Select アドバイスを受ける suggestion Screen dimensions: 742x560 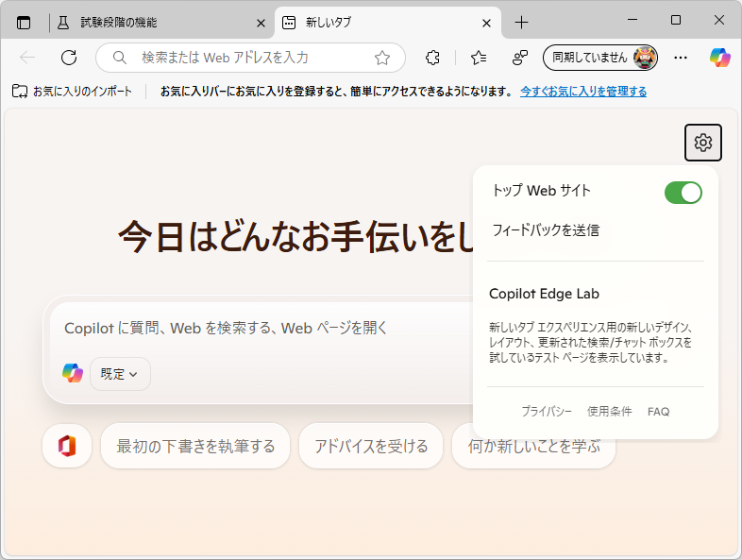(x=371, y=446)
